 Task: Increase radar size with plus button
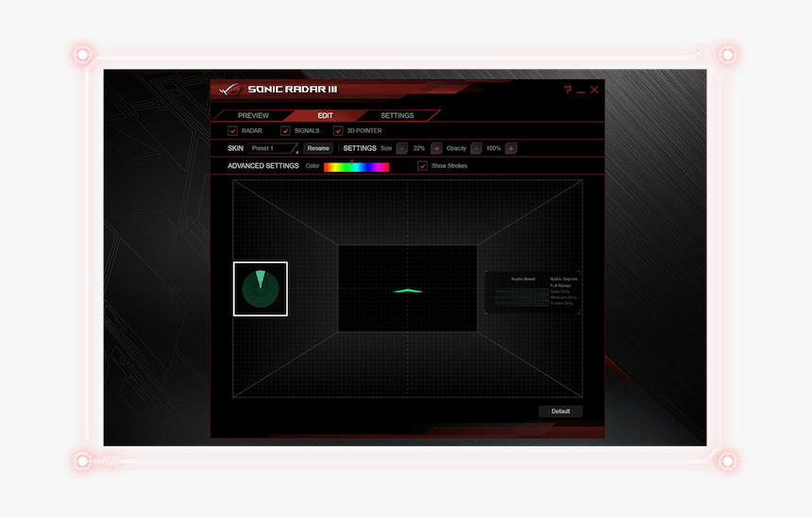coord(436,148)
